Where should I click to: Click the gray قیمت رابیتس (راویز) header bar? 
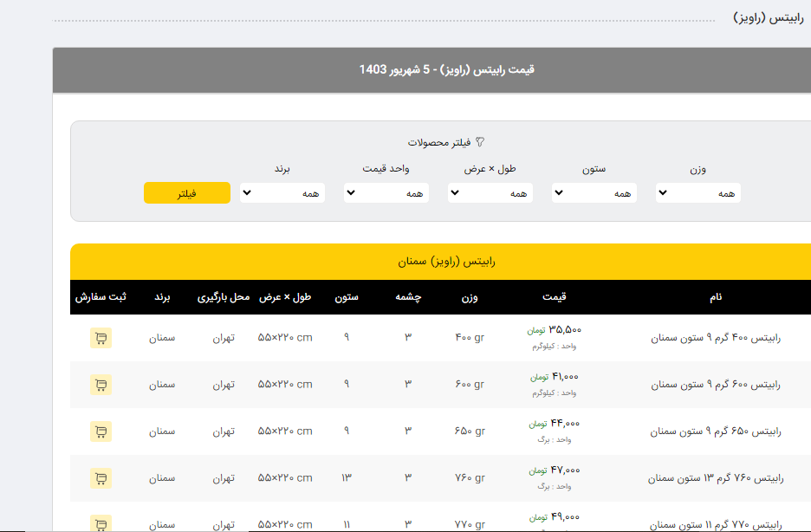tap(446, 69)
